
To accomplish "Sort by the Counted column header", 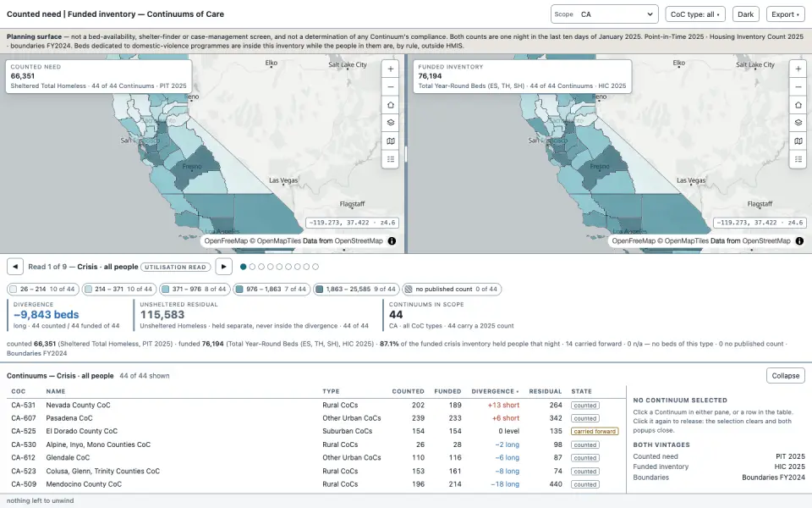I will point(408,391).
